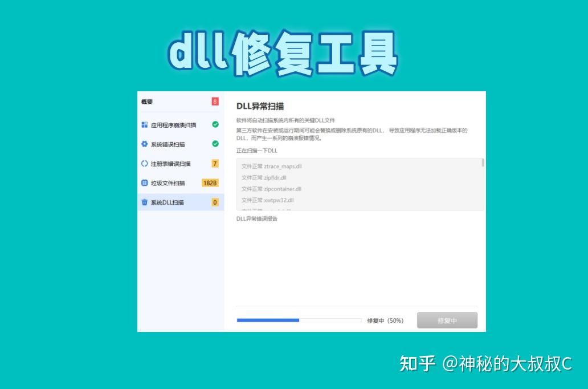
Task: Select the trash icon for 系统DLL扫描
Action: (x=144, y=202)
